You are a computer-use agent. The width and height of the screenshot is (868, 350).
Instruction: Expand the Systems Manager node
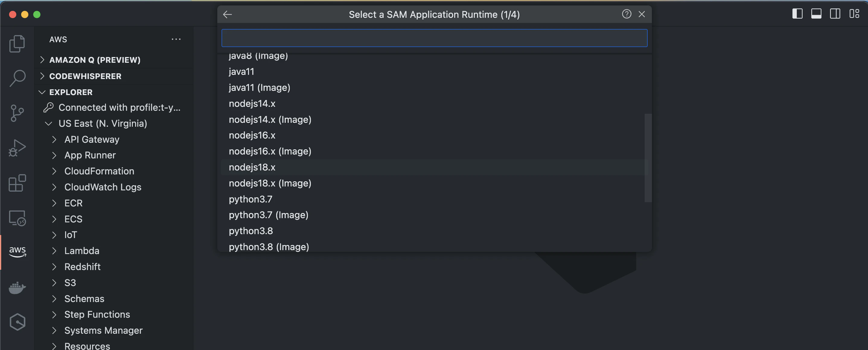tap(54, 330)
